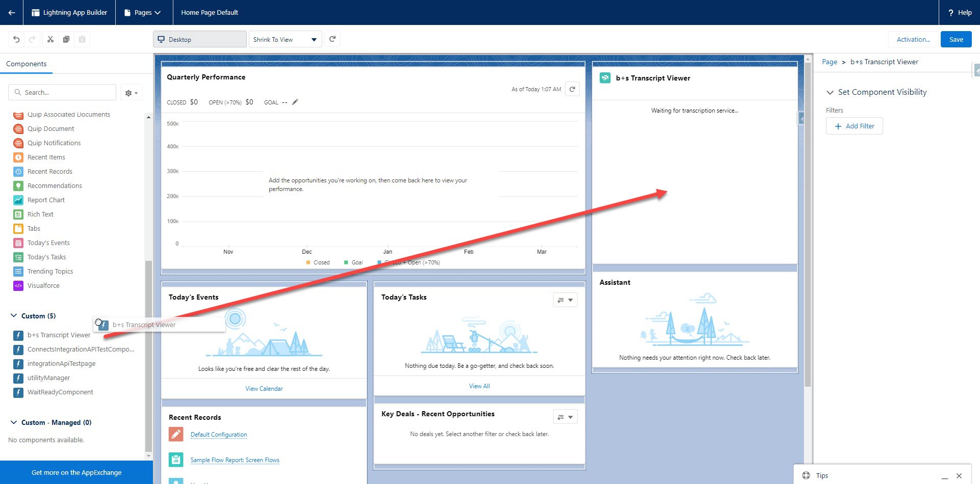The height and width of the screenshot is (484, 980).
Task: Close the Tips panel
Action: [959, 476]
